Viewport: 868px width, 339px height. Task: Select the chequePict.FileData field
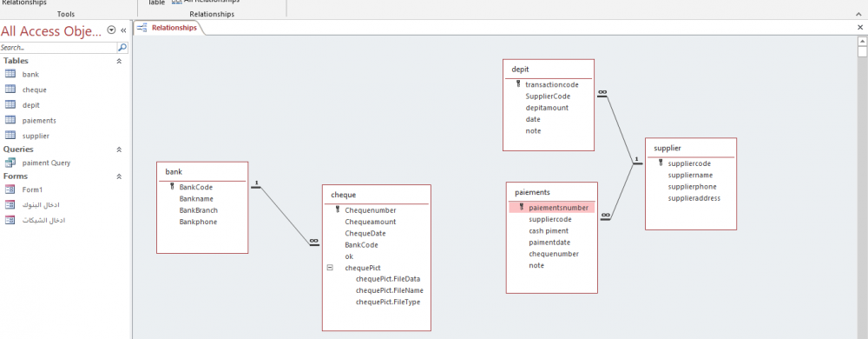(389, 279)
